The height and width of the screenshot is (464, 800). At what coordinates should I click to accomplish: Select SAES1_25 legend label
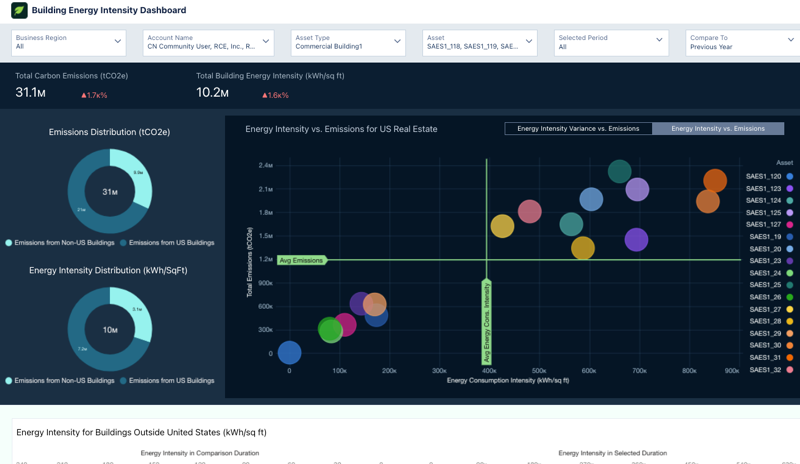(x=765, y=285)
